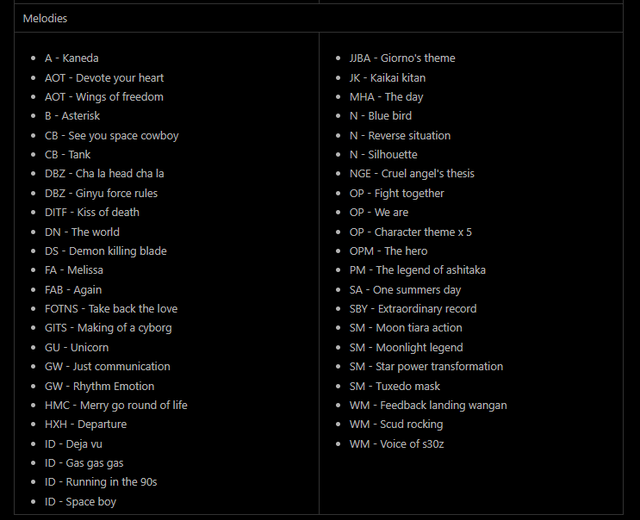Select 'OP - Character theme x 5'

410,232
